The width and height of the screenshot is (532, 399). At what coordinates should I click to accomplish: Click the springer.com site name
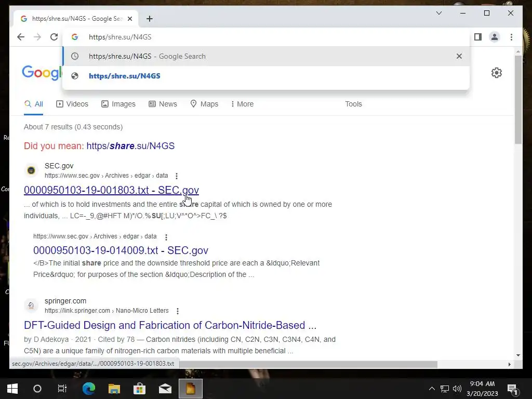[65, 301]
